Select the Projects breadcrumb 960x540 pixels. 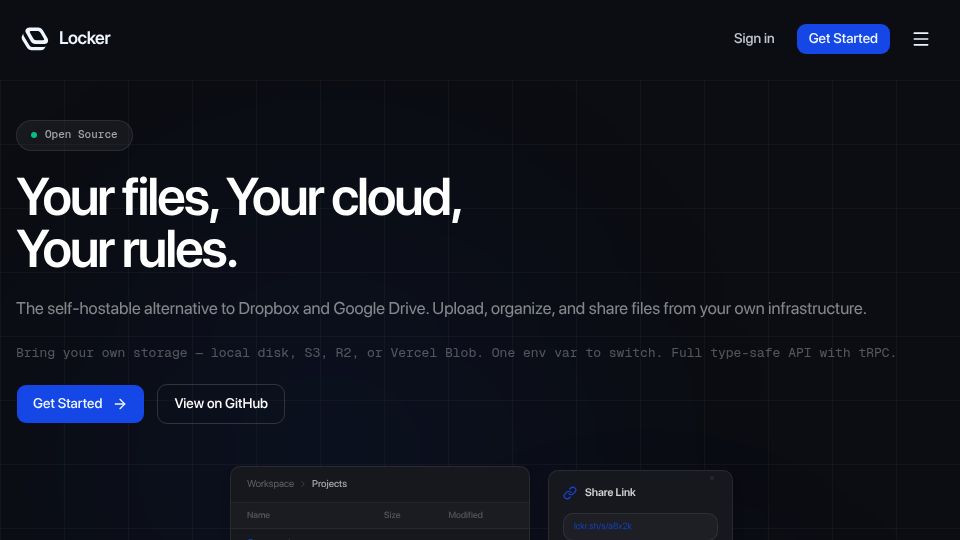329,484
